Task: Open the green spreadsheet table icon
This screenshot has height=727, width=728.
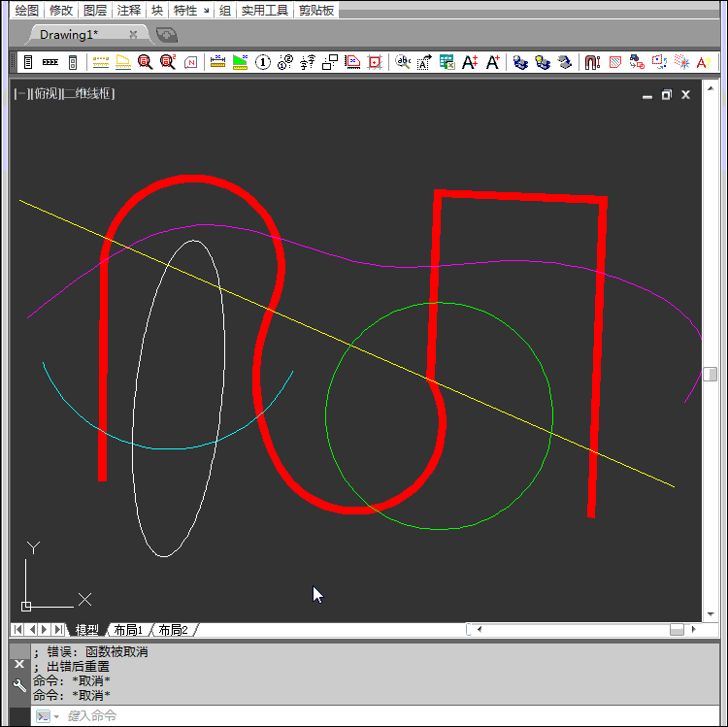Action: pyautogui.click(x=447, y=62)
